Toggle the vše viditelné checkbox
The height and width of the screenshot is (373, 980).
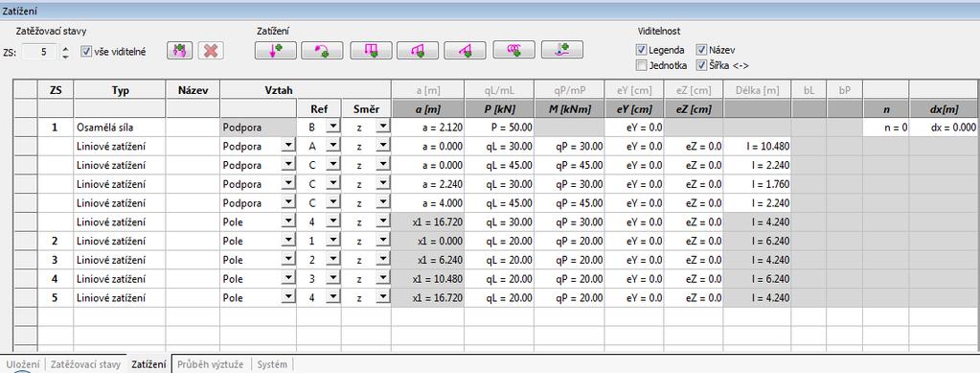(x=86, y=52)
